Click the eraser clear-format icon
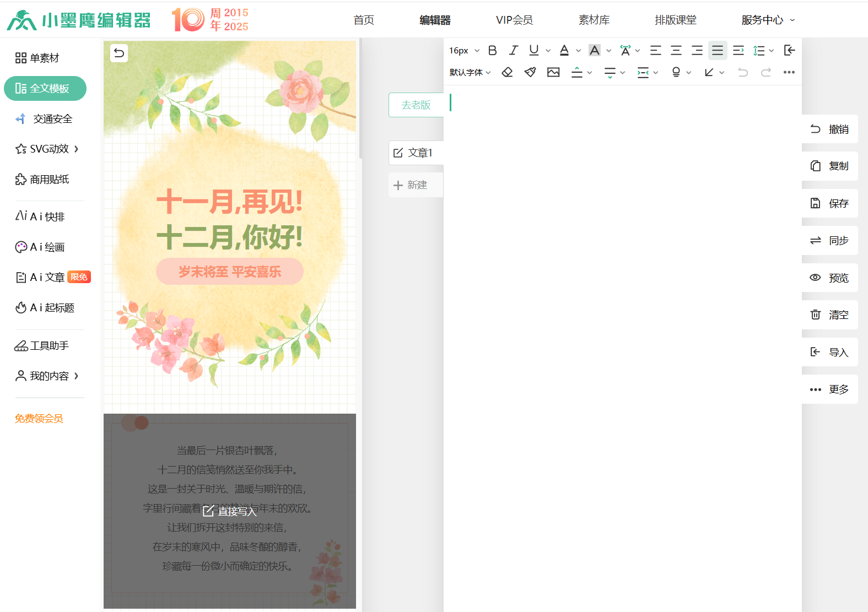The width and height of the screenshot is (868, 612). click(507, 72)
